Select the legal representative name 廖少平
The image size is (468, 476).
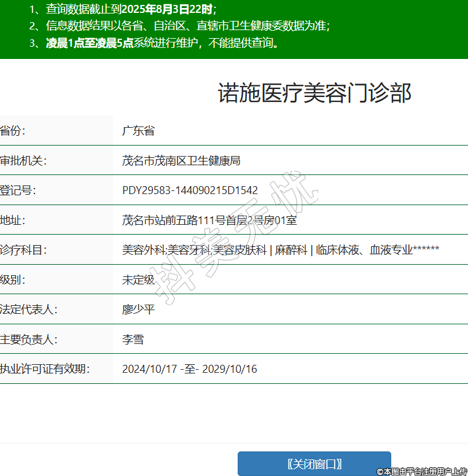[138, 310]
